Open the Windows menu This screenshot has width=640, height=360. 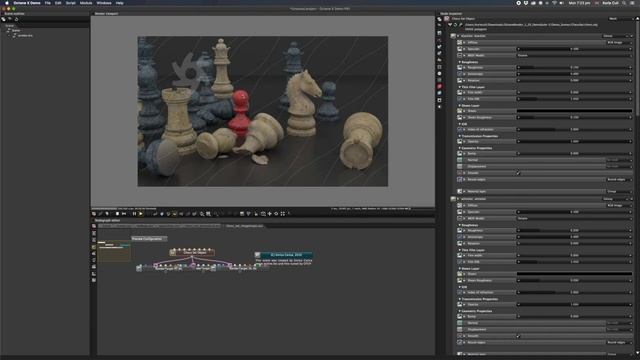(x=104, y=3)
